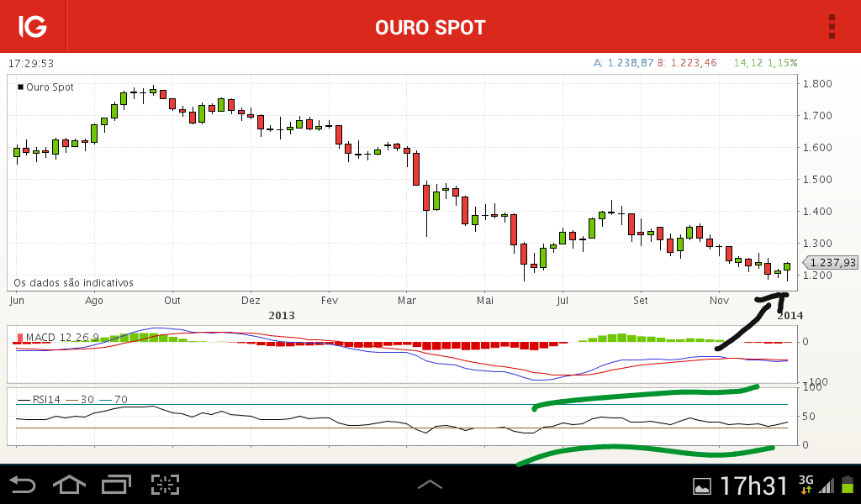Tap the 2014 year label
This screenshot has height=504, width=861.
(790, 315)
